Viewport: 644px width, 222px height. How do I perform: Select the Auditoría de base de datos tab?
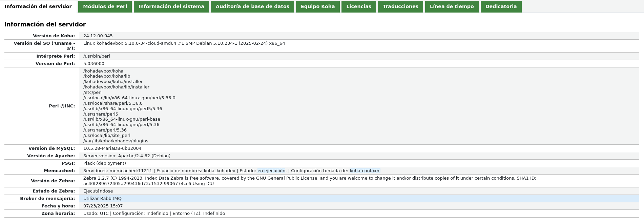[252, 6]
